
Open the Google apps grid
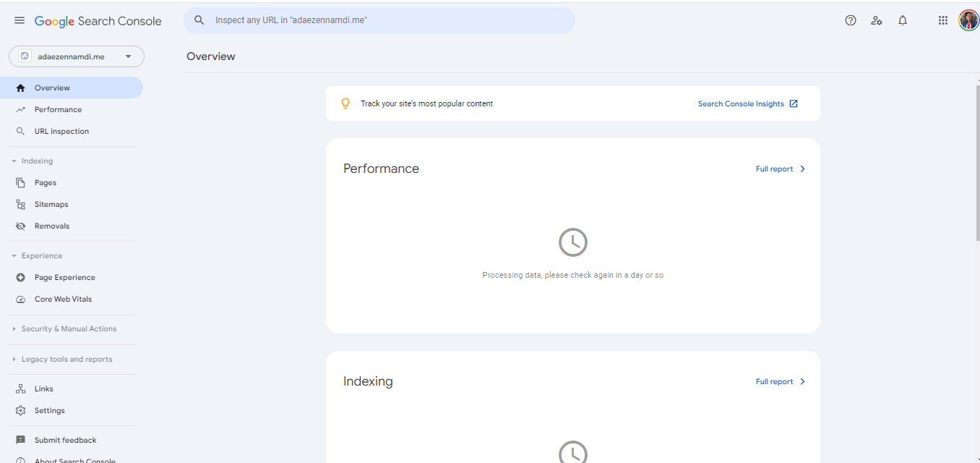tap(943, 20)
